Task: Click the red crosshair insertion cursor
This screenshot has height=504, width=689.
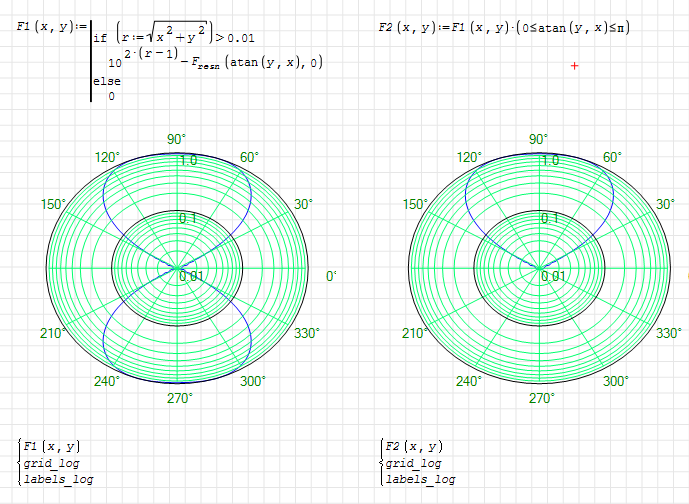Action: click(x=574, y=65)
